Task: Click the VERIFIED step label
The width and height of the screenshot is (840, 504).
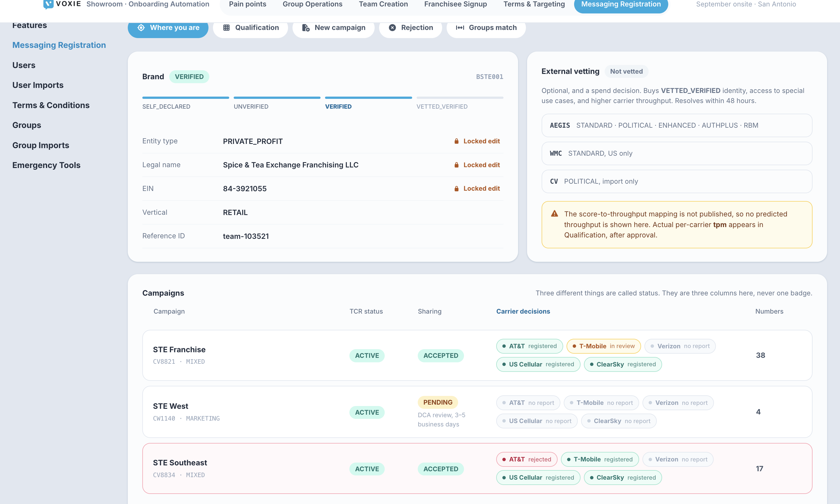Action: pyautogui.click(x=338, y=107)
